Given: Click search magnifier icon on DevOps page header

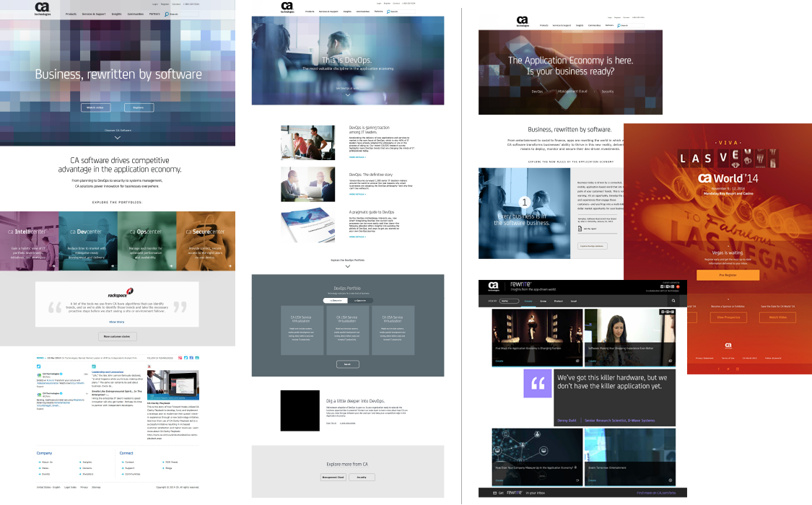Looking at the screenshot, I should tap(388, 12).
